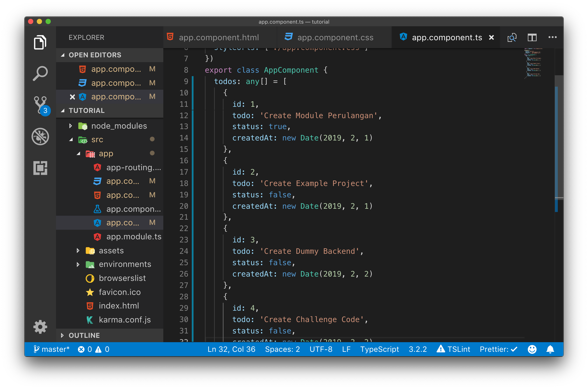Place cursor on 'Create Dummy Backend' string
588x389 pixels.
[x=309, y=251]
